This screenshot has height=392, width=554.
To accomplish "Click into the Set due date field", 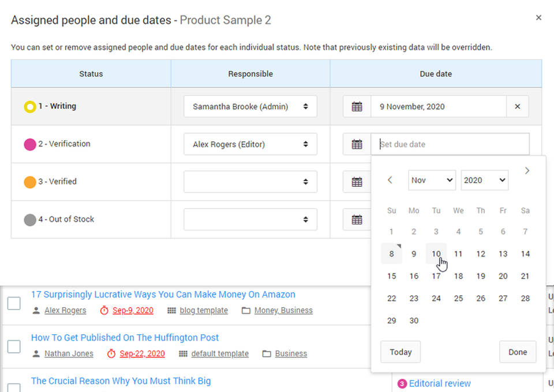I will tap(450, 144).
